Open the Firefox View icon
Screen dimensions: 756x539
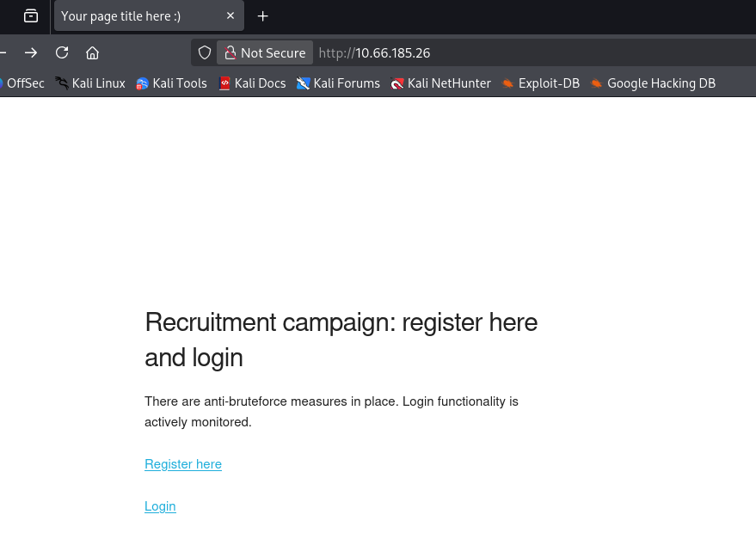click(31, 16)
